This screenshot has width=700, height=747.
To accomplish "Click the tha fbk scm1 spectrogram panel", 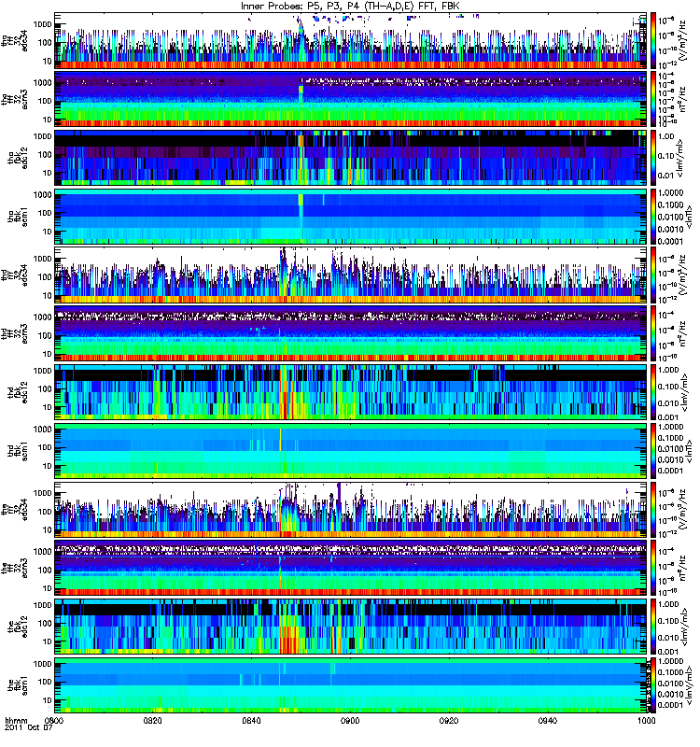I will tap(351, 217).
